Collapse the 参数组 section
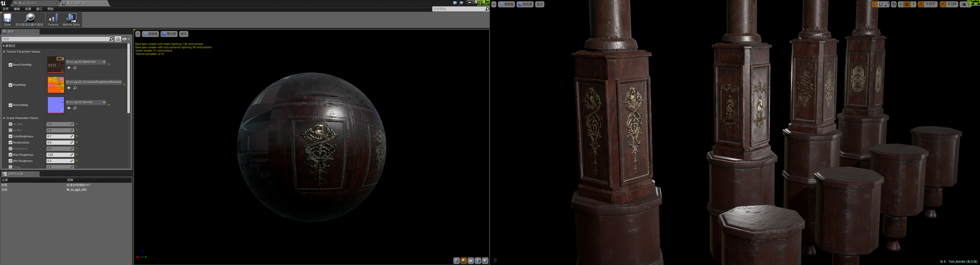Screen dimensions: 980x265 point(3,46)
